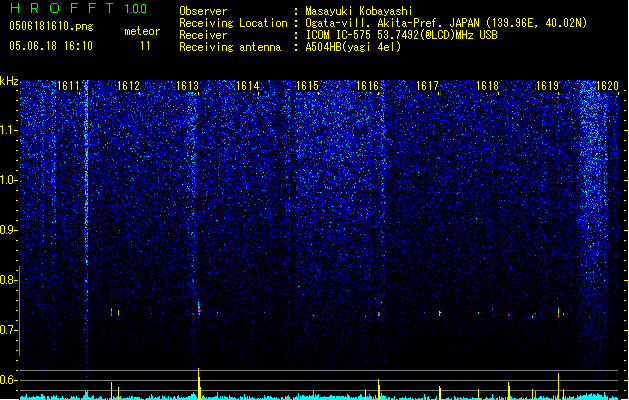Click the Receiving Location label
The height and width of the screenshot is (400, 629).
(x=233, y=23)
